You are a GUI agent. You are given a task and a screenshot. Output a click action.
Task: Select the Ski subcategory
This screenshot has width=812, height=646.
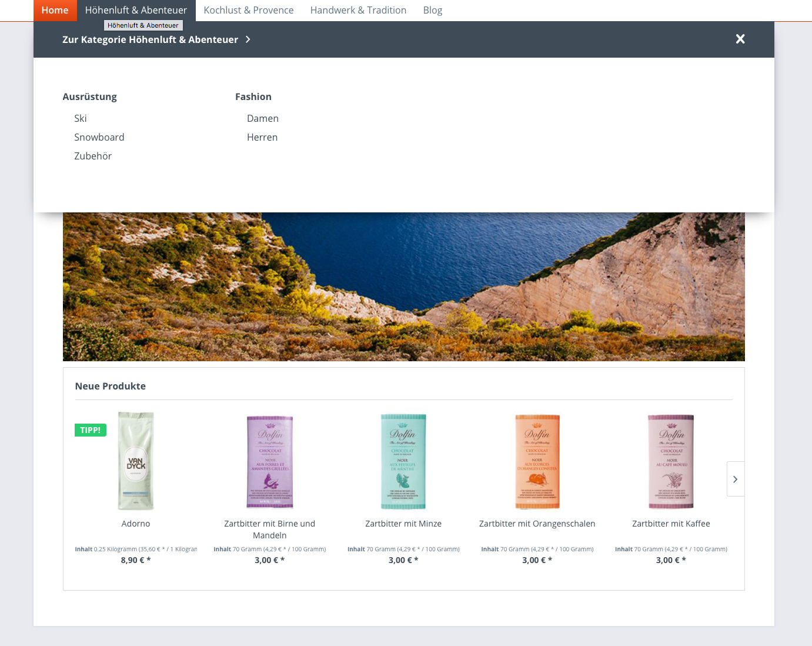point(81,118)
